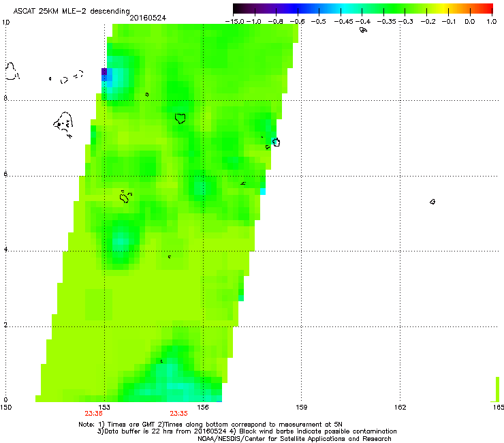Click the -0.35 color scale label
Image resolution: width=504 pixels, height=443 pixels.
point(387,22)
